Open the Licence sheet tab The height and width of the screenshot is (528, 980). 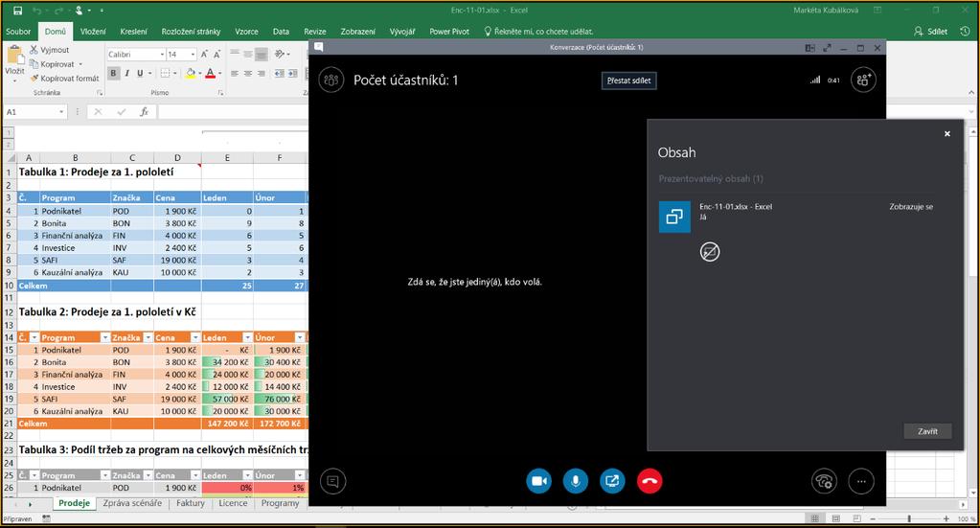point(233,503)
